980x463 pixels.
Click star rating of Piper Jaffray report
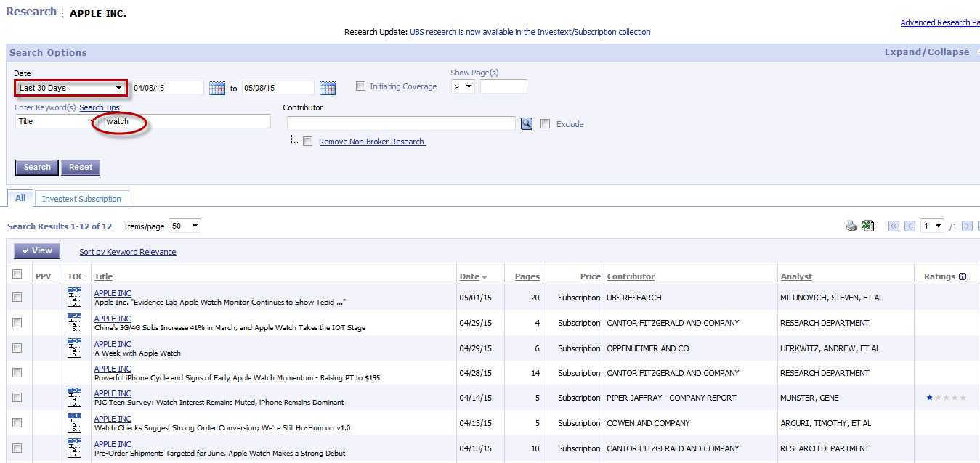tap(946, 398)
